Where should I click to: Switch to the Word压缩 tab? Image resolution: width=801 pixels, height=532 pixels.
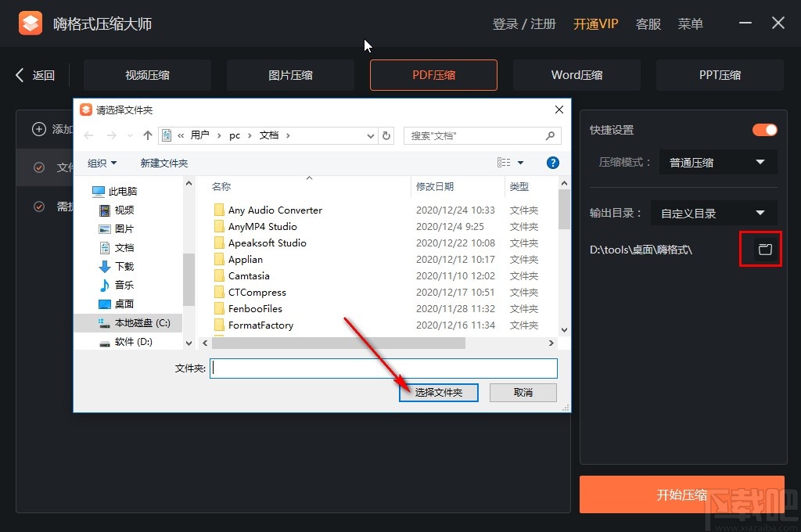point(577,75)
